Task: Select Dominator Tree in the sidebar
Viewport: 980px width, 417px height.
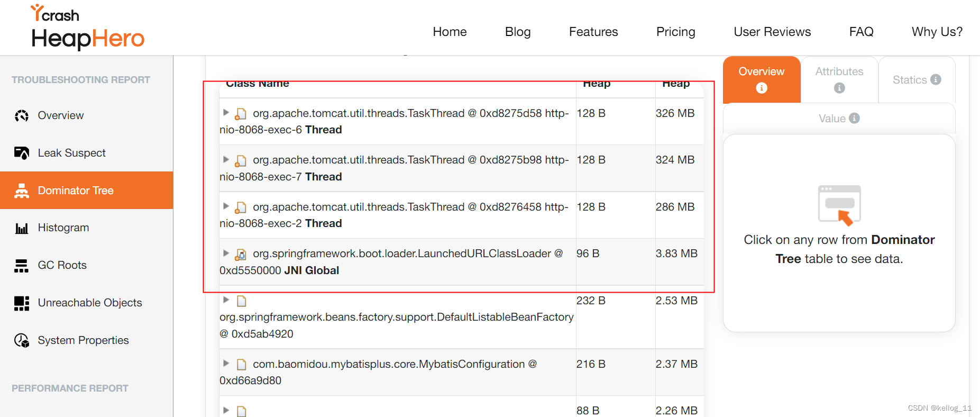Action: (x=87, y=190)
